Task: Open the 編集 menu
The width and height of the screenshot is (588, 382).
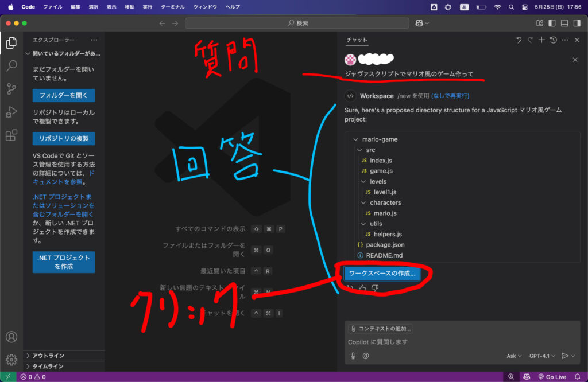Action: [x=75, y=7]
